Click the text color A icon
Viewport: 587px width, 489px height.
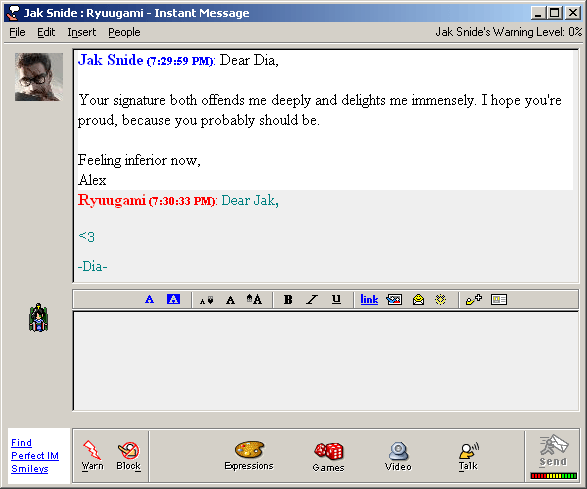point(149,300)
